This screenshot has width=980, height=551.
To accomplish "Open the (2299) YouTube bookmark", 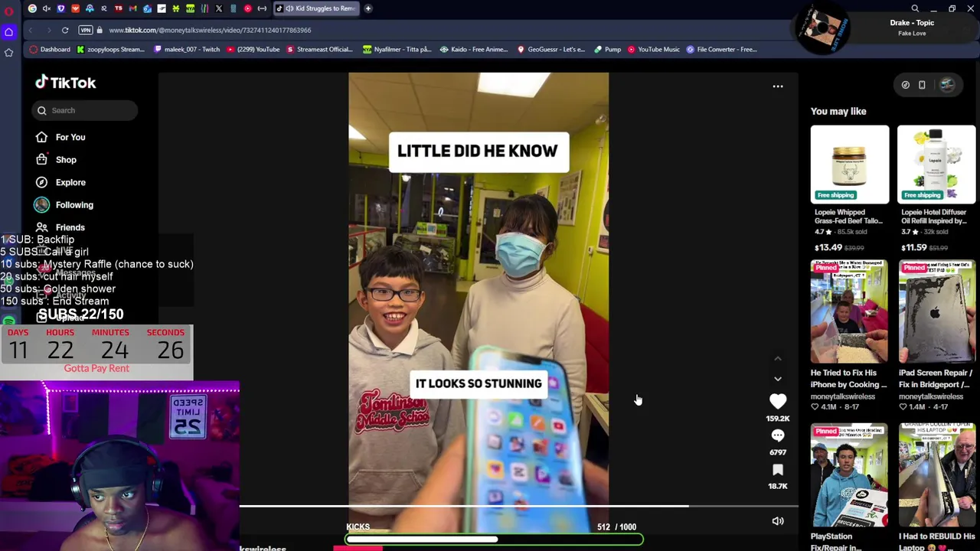I will click(x=252, y=49).
